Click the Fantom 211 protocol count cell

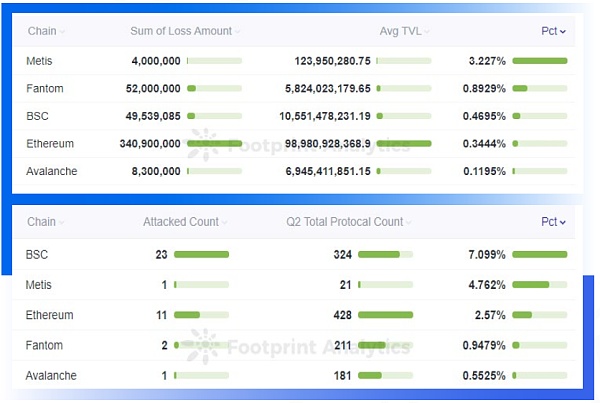[343, 346]
